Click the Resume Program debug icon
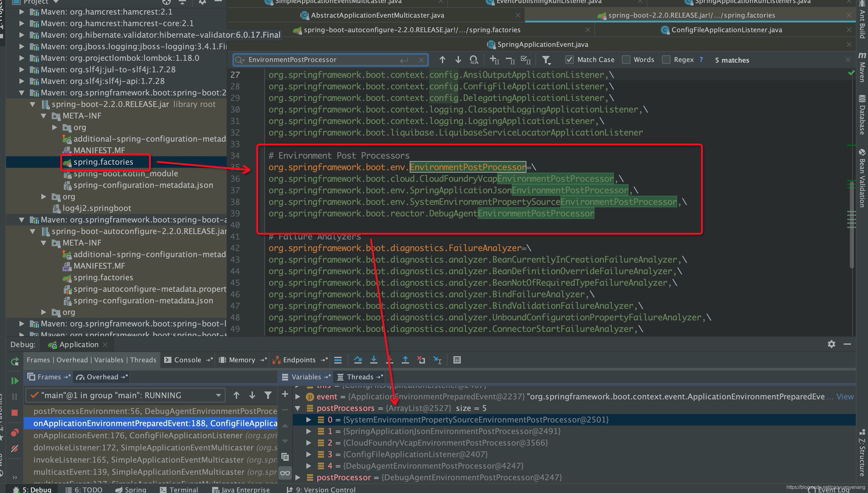 pos(15,381)
